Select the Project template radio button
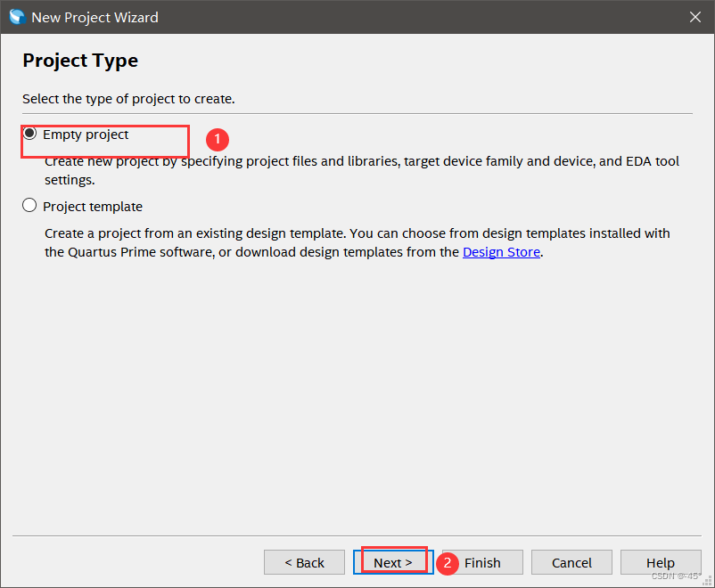Viewport: 715px width, 588px height. tap(29, 206)
